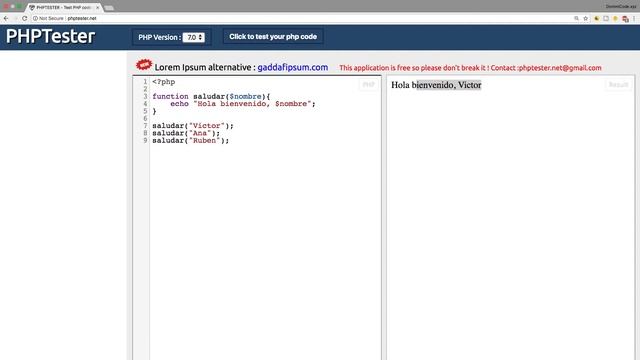Click the PHP label in the editor corner

369,84
